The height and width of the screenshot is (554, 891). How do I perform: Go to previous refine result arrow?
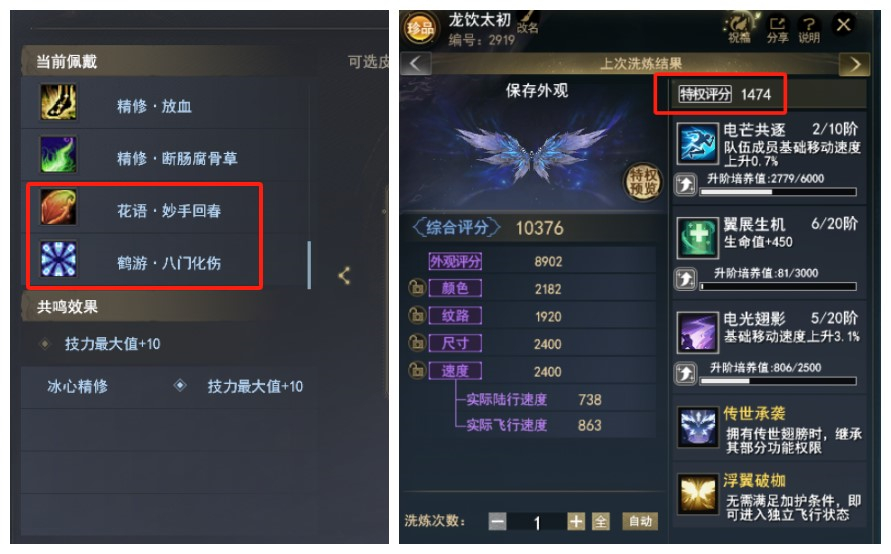(415, 63)
